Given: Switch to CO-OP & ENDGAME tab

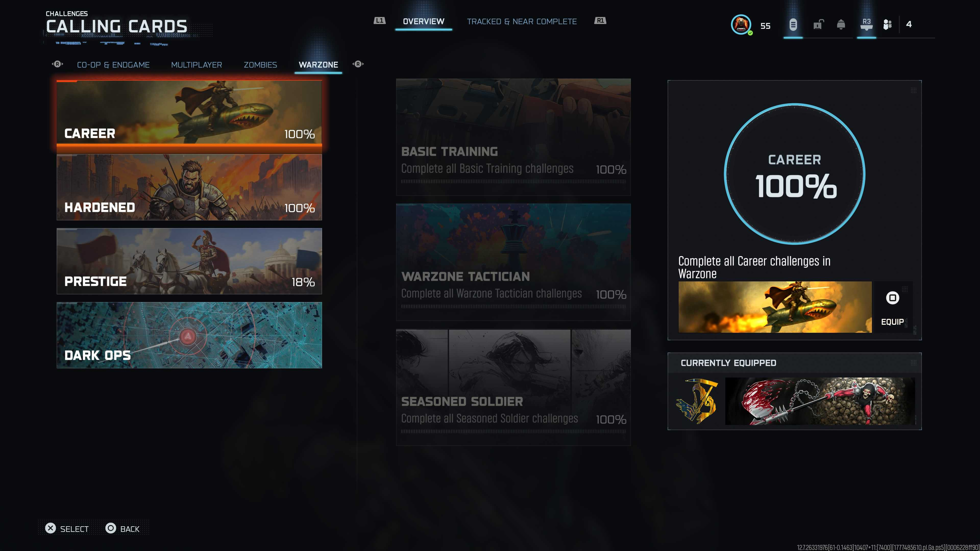Looking at the screenshot, I should tap(113, 65).
